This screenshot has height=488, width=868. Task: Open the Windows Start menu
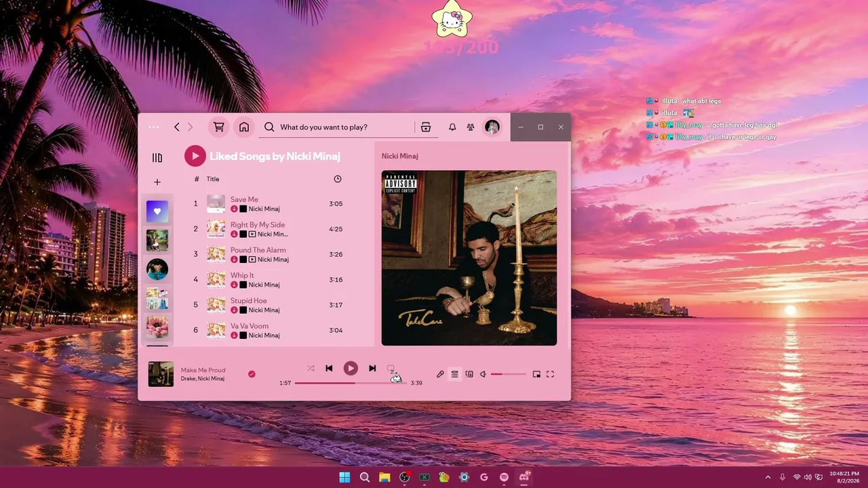click(x=344, y=477)
